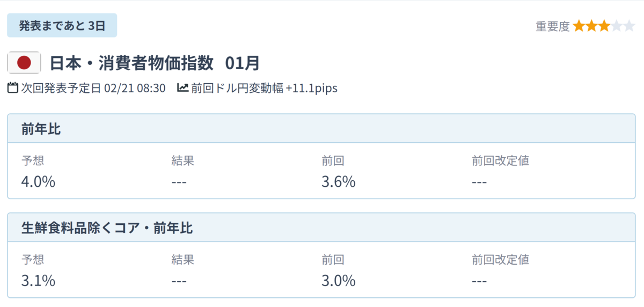
Task: Click the 発表まであと 3日 badge
Action: point(62,26)
